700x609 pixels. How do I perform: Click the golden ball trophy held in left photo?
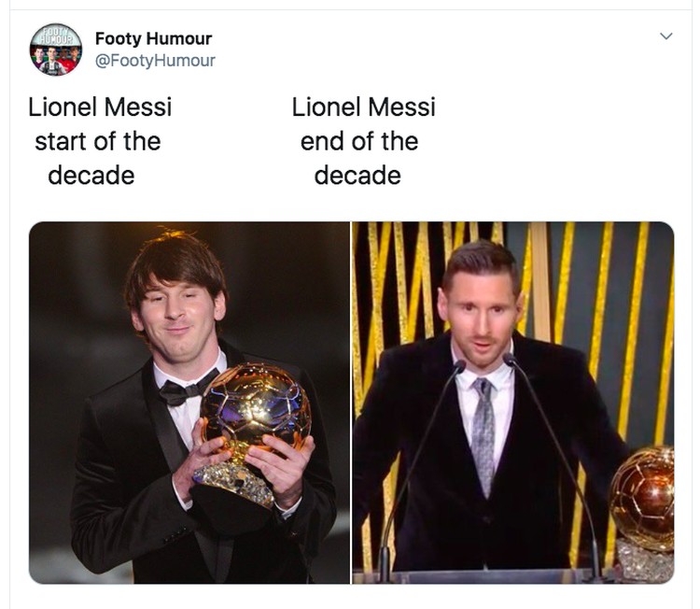coord(256,404)
